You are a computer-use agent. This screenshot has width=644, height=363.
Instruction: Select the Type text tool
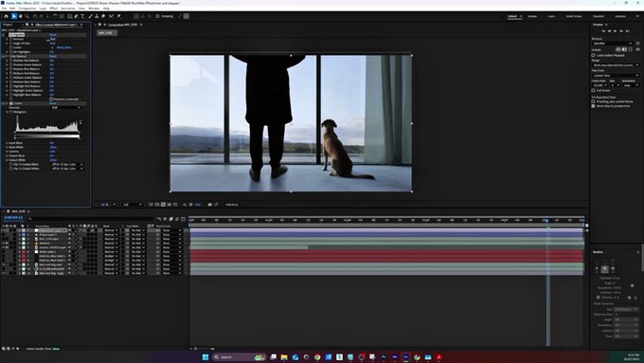pyautogui.click(x=82, y=16)
